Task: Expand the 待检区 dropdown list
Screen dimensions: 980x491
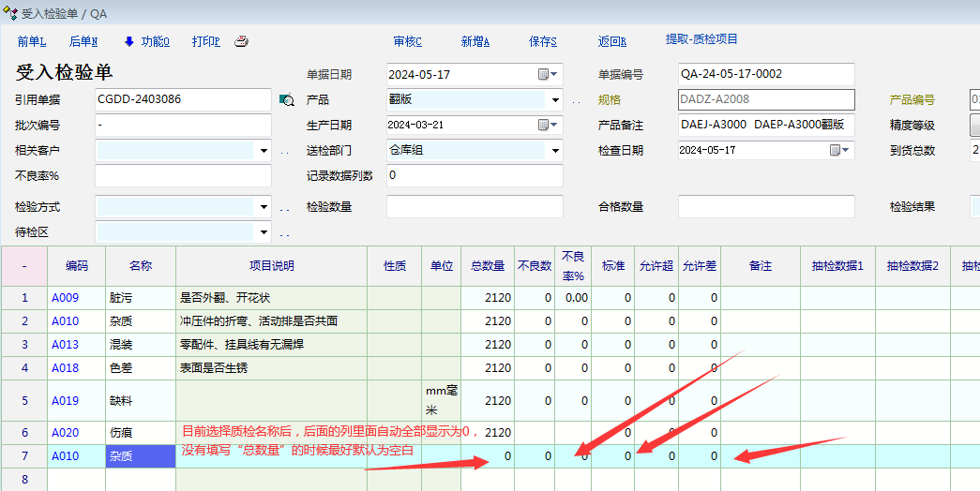Action: click(x=264, y=232)
